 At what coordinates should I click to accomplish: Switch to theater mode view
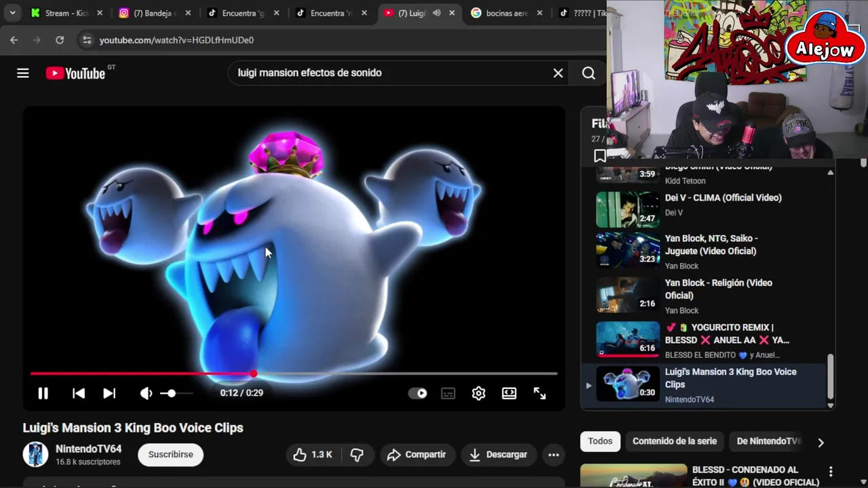pyautogui.click(x=509, y=393)
